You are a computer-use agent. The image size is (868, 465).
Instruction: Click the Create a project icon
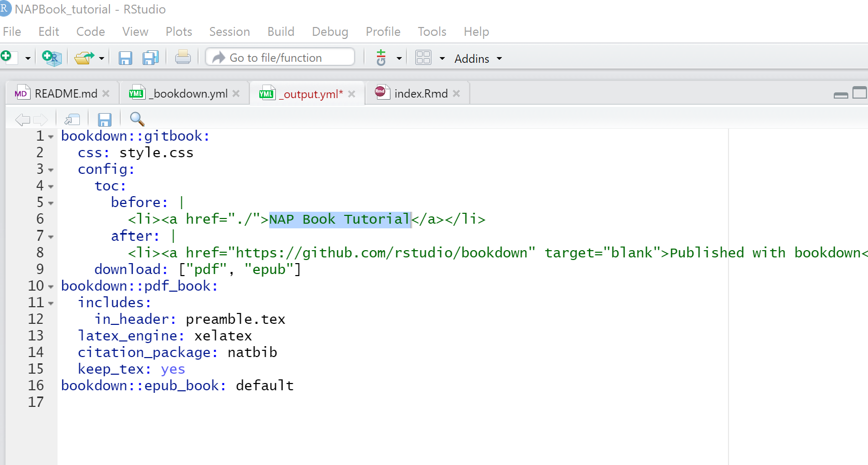point(51,58)
